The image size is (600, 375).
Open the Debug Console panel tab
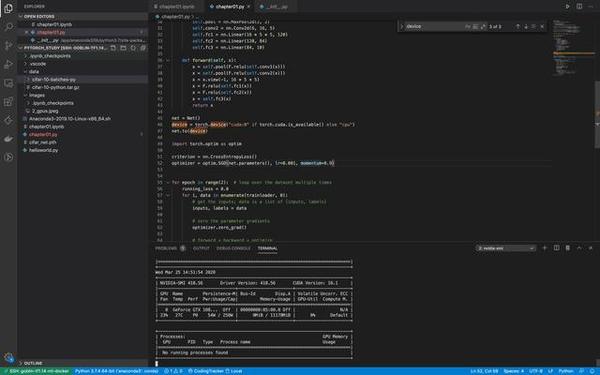pyautogui.click(x=233, y=248)
